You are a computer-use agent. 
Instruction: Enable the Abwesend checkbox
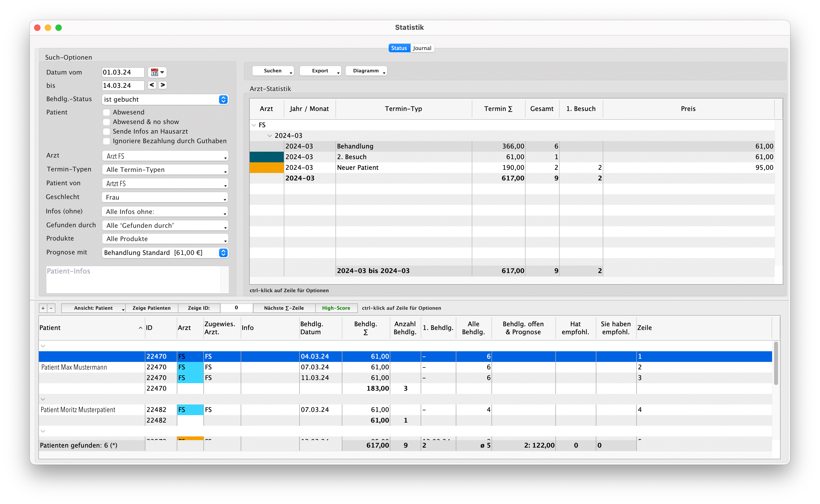tap(106, 112)
